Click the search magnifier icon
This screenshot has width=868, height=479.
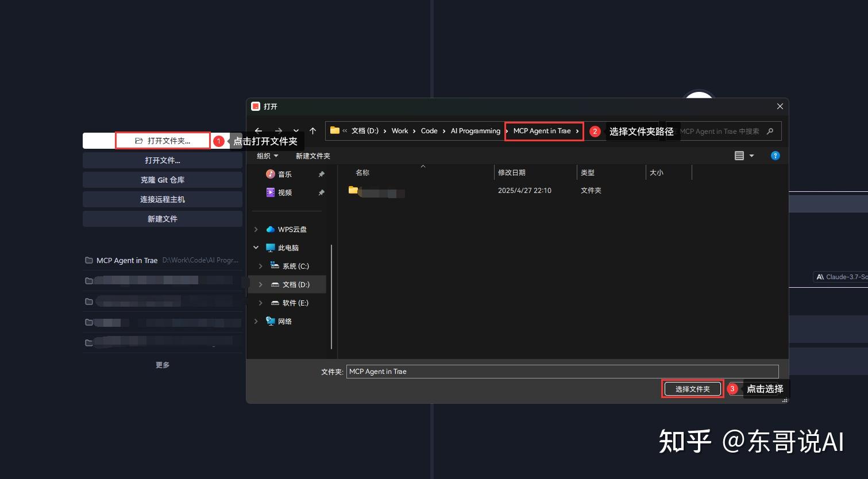770,131
